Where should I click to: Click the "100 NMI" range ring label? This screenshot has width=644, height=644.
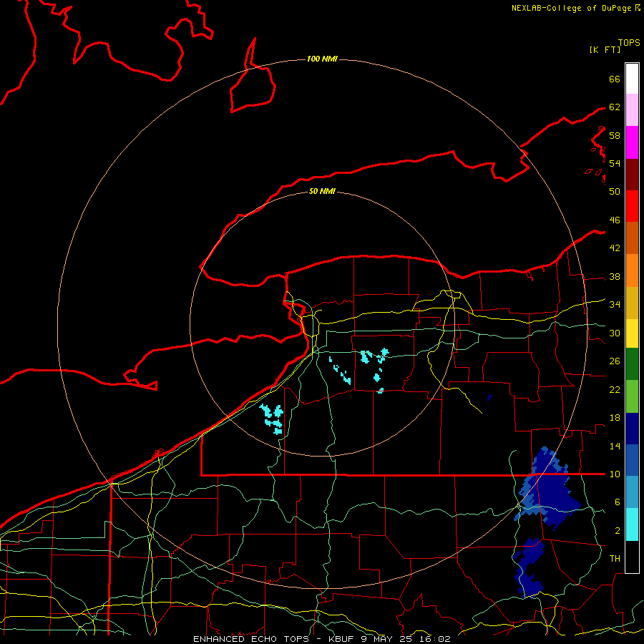point(322,59)
